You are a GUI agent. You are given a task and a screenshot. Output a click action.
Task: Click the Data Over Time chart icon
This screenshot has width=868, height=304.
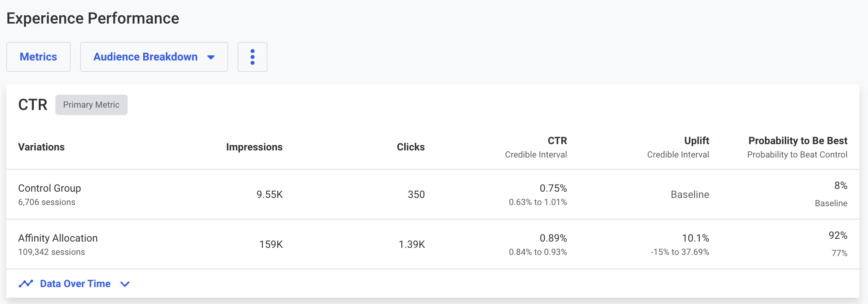(x=26, y=283)
